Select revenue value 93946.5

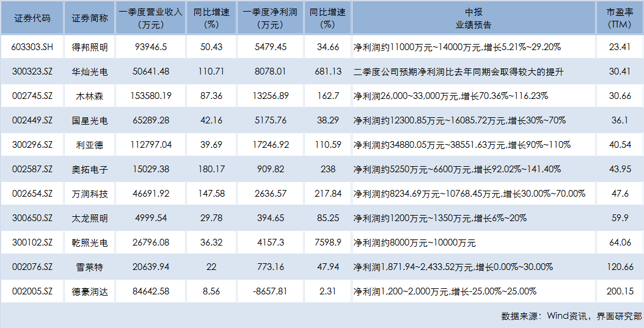pyautogui.click(x=151, y=47)
